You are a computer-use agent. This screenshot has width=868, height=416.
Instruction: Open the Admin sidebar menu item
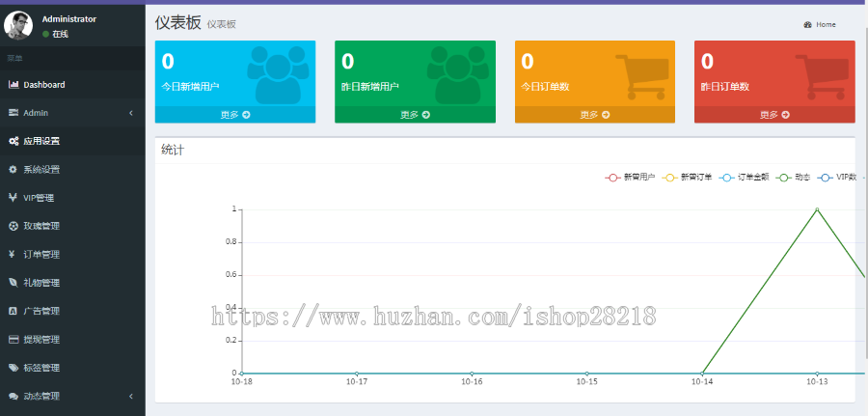tap(72, 113)
